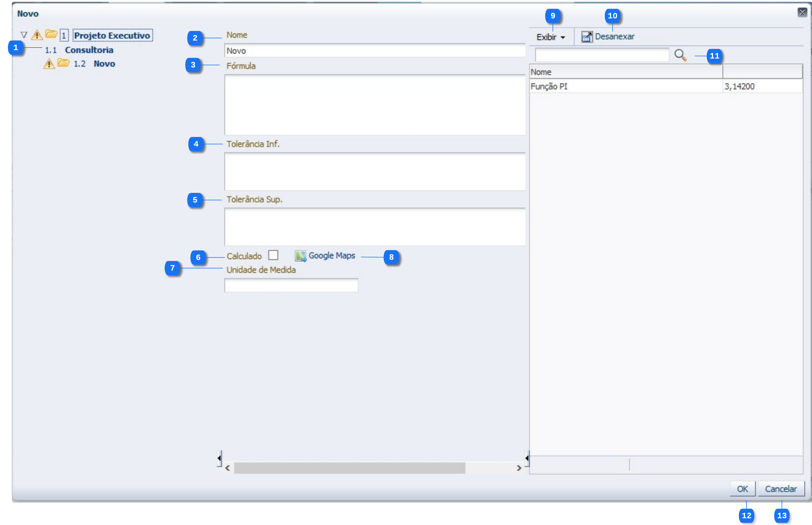Open the Exibir dropdown menu
The image size is (812, 525).
(x=551, y=37)
